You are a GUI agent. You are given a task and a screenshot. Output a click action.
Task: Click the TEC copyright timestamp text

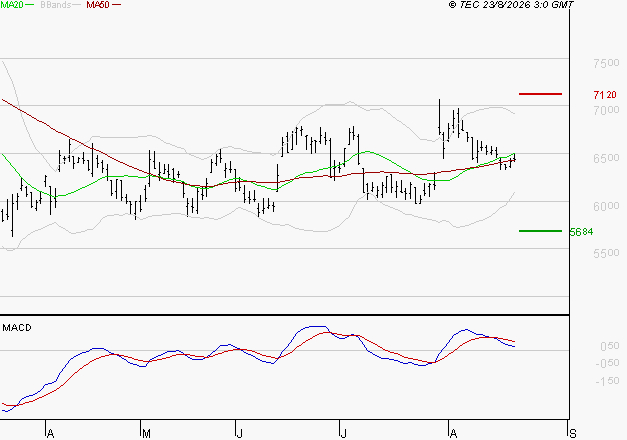(511, 5)
